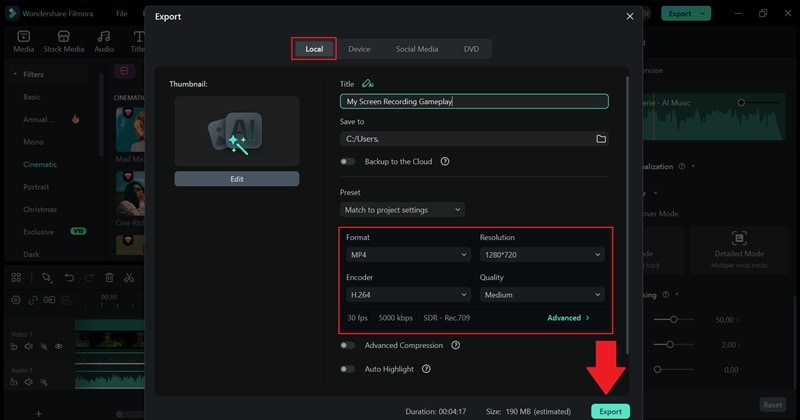Click the scissors split icon
Viewport: 800px width, 420px height.
129,278
